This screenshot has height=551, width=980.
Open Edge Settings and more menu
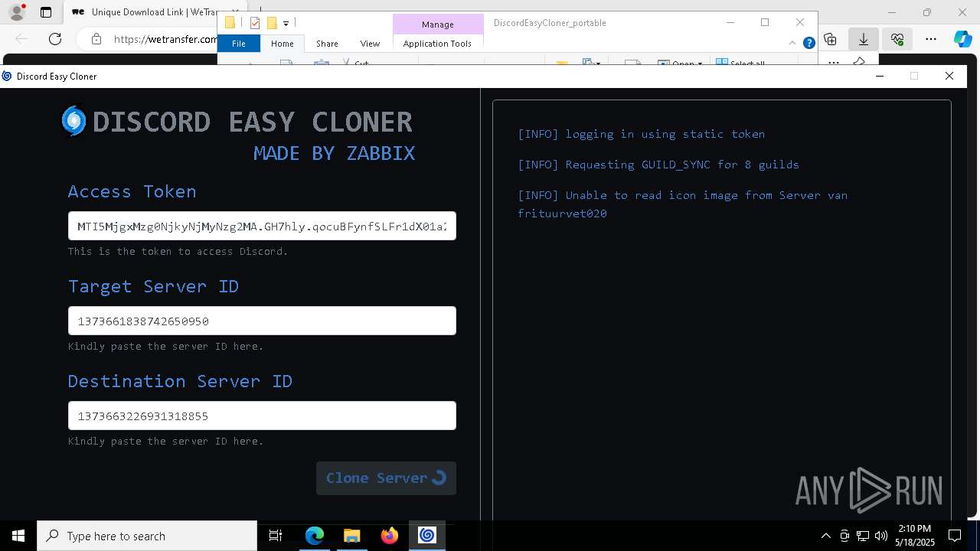click(x=931, y=39)
